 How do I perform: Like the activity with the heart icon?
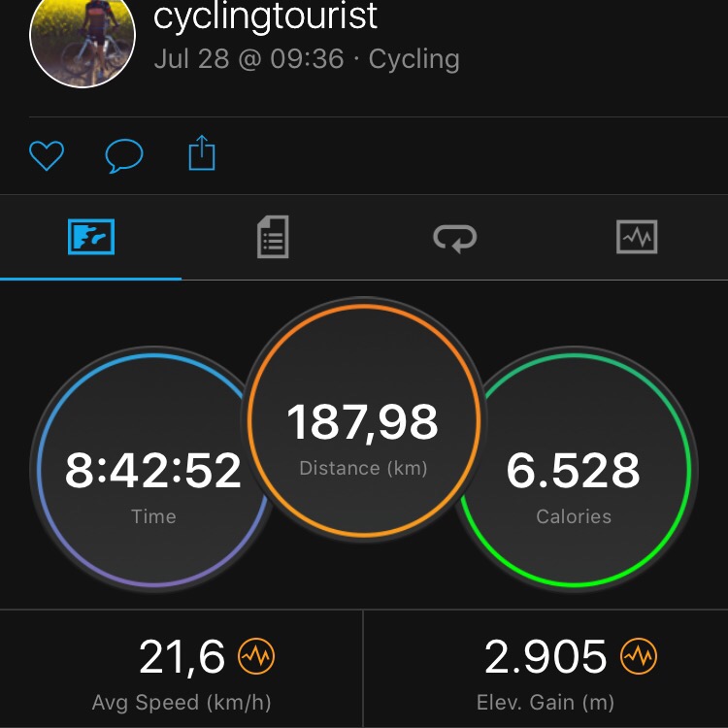tap(47, 154)
